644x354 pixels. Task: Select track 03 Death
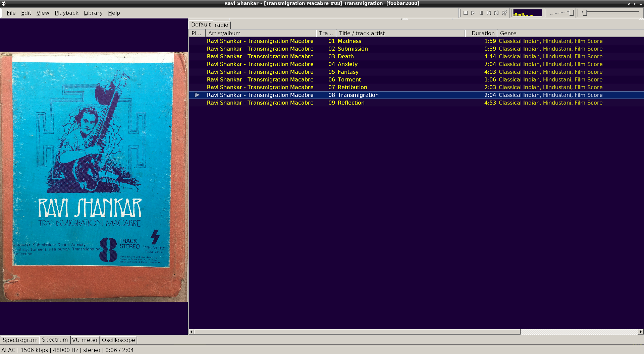(x=416, y=56)
